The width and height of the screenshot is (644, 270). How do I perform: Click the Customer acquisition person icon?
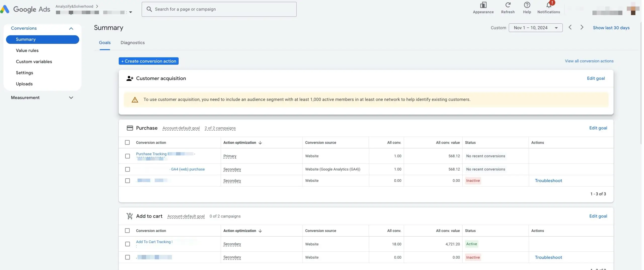point(130,78)
